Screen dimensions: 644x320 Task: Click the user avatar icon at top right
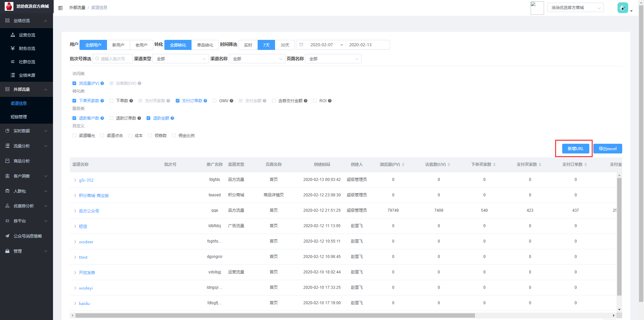(x=623, y=8)
